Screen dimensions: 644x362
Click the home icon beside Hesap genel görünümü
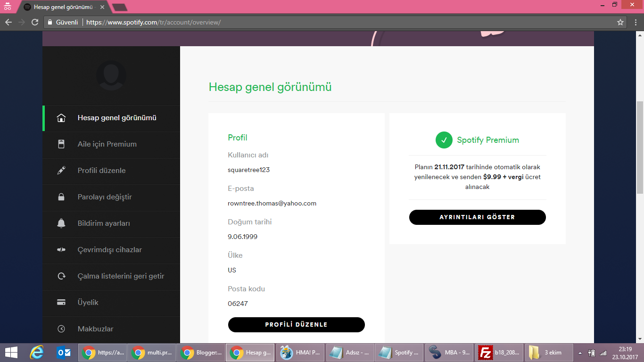(x=61, y=118)
